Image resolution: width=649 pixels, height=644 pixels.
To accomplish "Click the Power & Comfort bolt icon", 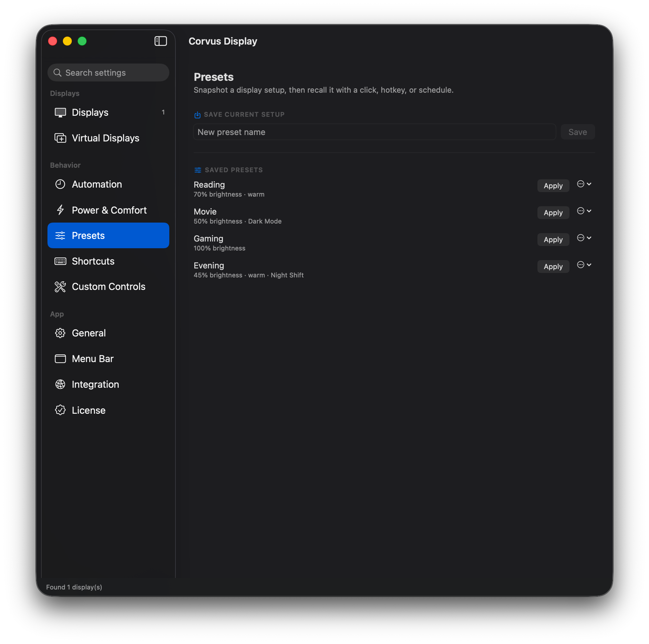I will coord(61,210).
